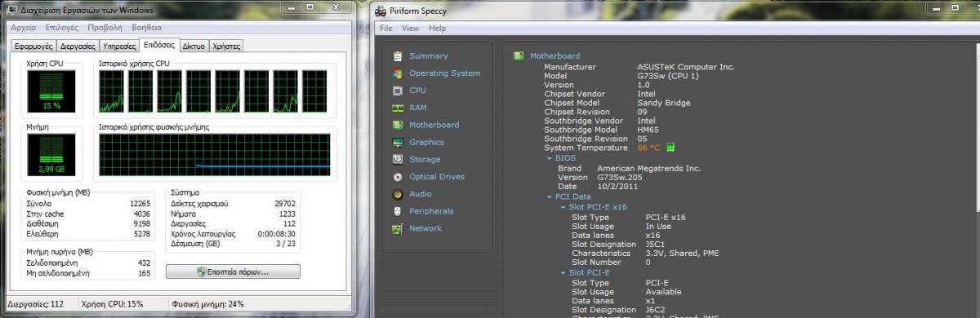Open the View menu in Speccy

tap(411, 29)
